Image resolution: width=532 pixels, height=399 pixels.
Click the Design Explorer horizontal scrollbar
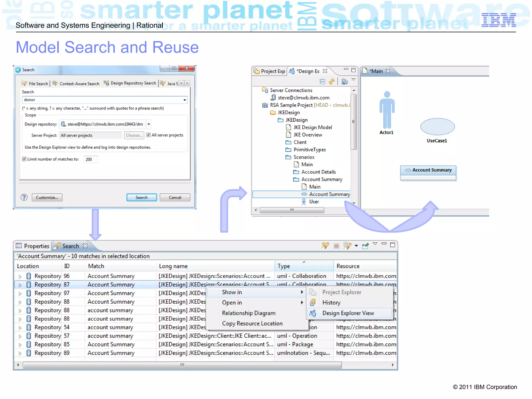[x=292, y=210]
